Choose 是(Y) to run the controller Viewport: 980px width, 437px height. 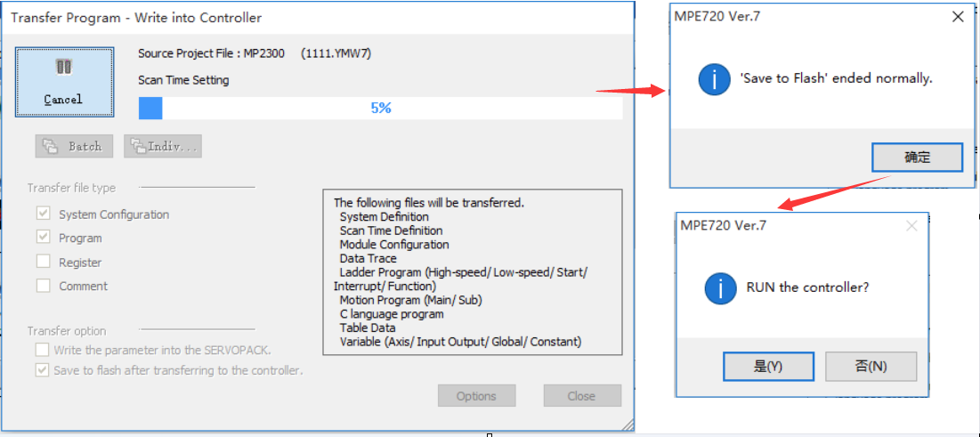point(768,366)
